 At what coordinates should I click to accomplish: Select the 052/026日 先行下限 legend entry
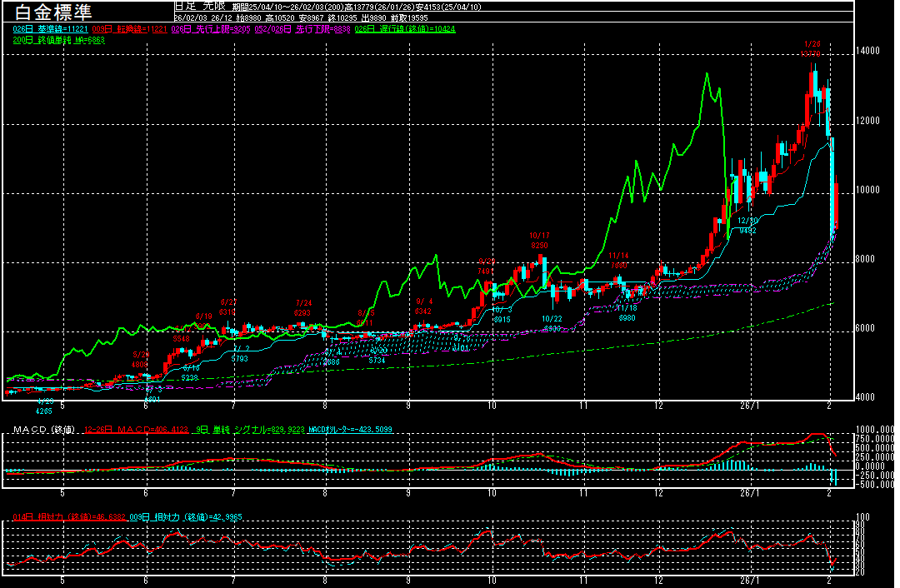tap(302, 29)
